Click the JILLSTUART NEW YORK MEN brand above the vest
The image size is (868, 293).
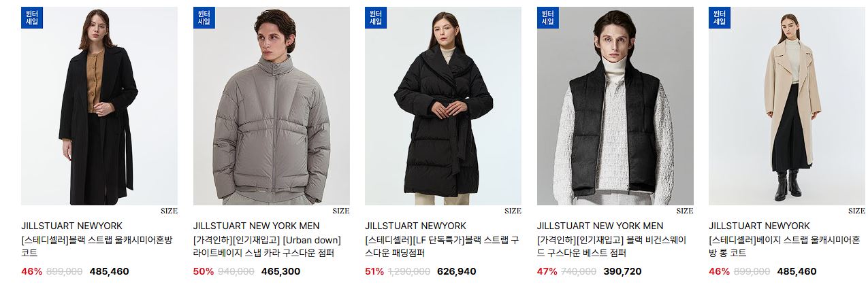pyautogui.click(x=600, y=226)
